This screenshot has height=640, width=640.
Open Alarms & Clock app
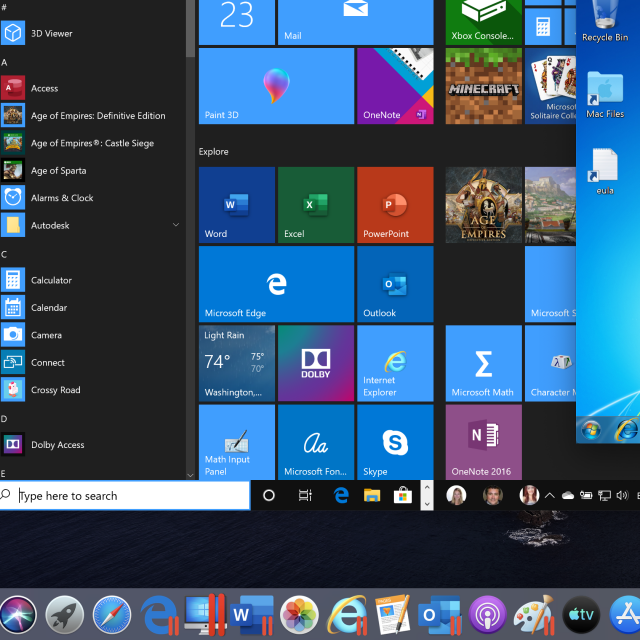click(x=92, y=198)
